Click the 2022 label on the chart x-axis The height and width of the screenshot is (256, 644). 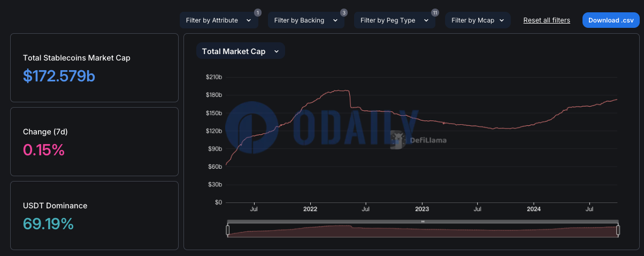[311, 210]
